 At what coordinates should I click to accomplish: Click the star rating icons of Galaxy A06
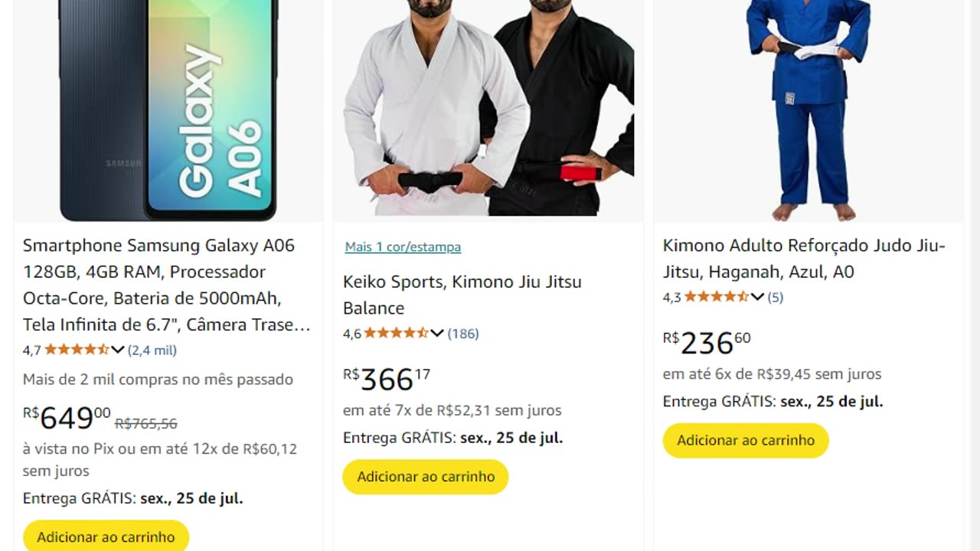pos(77,350)
